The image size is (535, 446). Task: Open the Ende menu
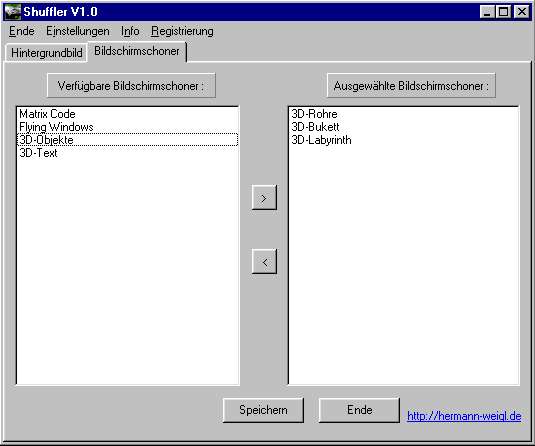[x=21, y=31]
